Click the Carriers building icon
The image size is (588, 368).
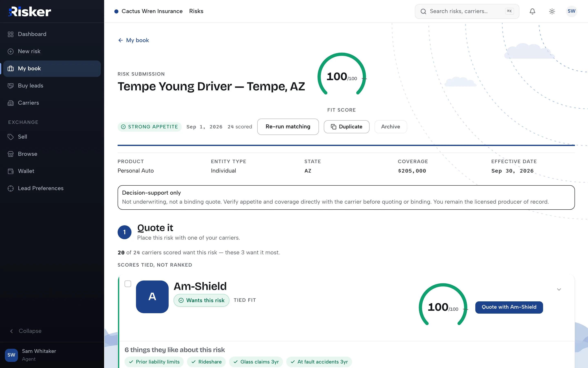click(10, 103)
